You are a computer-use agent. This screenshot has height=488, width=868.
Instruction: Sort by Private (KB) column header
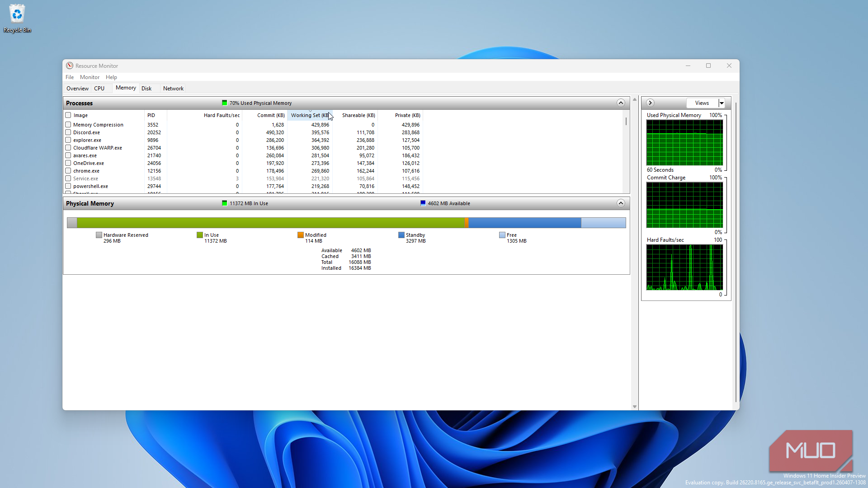click(400, 115)
